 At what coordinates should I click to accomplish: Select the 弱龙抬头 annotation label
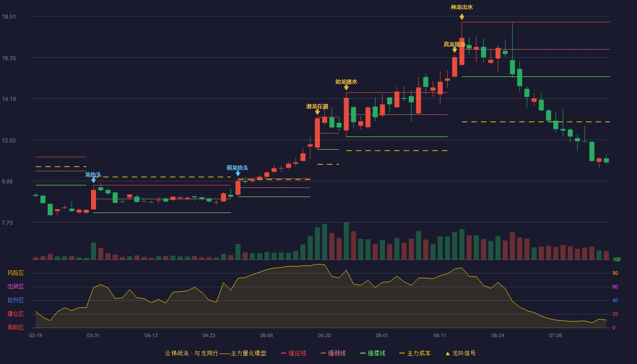pyautogui.click(x=238, y=168)
